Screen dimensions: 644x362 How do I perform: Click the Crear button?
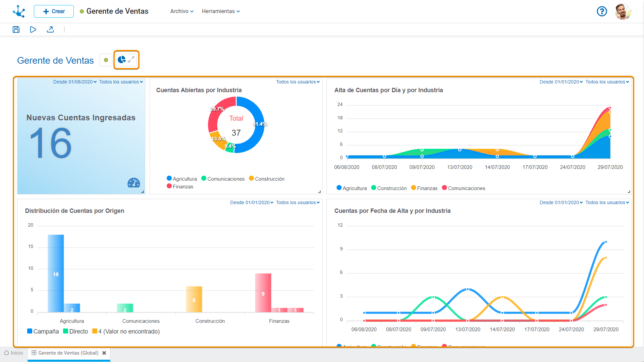click(x=54, y=11)
